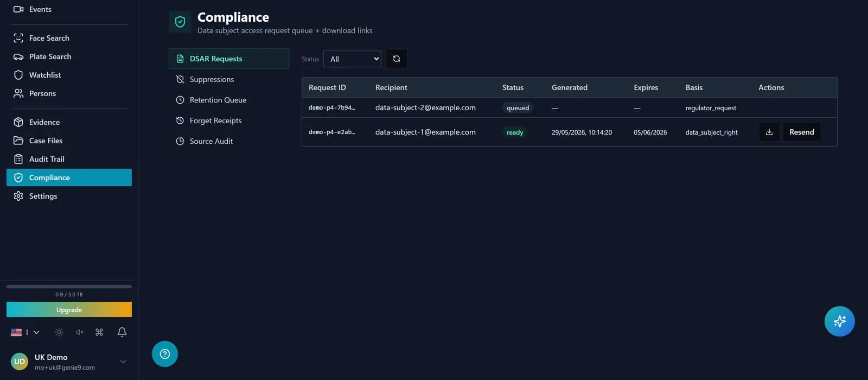The width and height of the screenshot is (868, 380).
Task: Click generated time 29/05/2026, 10:14:20
Action: tap(582, 132)
